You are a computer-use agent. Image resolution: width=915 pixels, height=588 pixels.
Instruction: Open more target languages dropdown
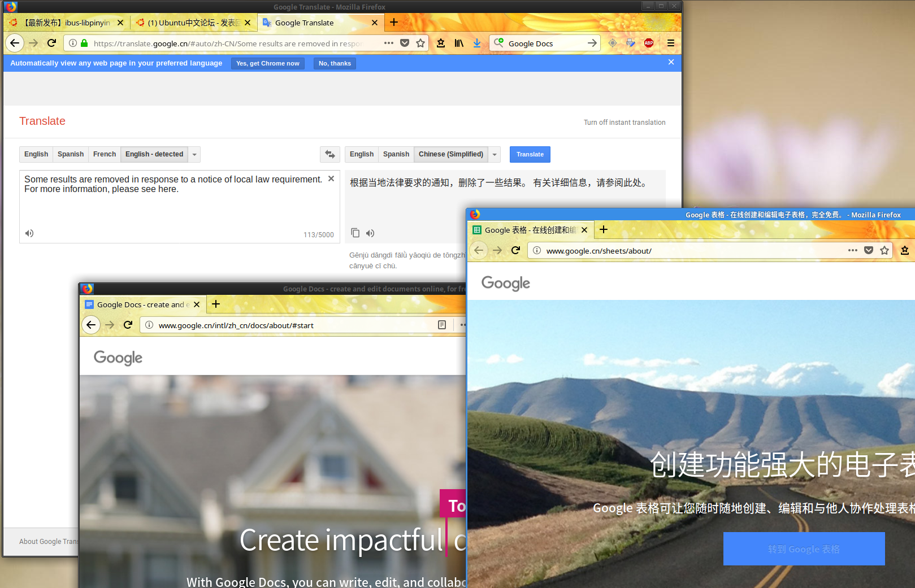pyautogui.click(x=495, y=154)
